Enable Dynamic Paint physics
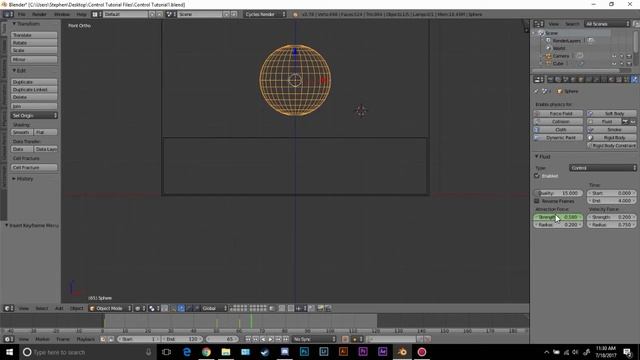 (558, 138)
